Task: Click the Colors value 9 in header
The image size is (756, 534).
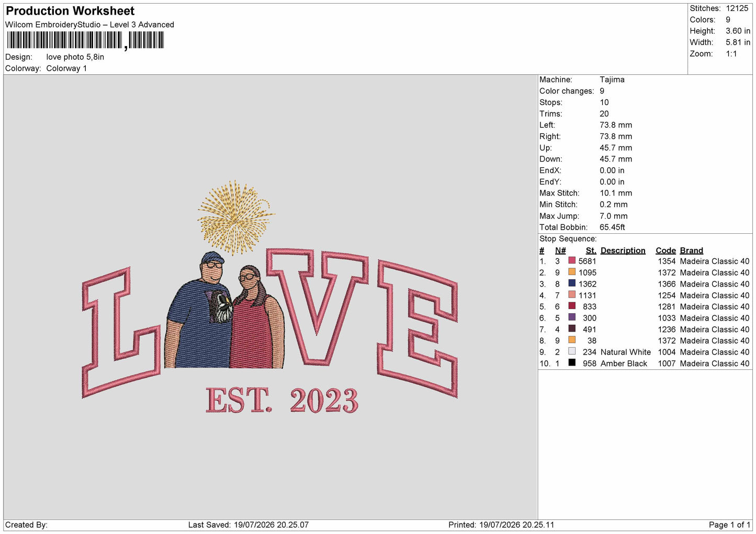Action: (728, 20)
